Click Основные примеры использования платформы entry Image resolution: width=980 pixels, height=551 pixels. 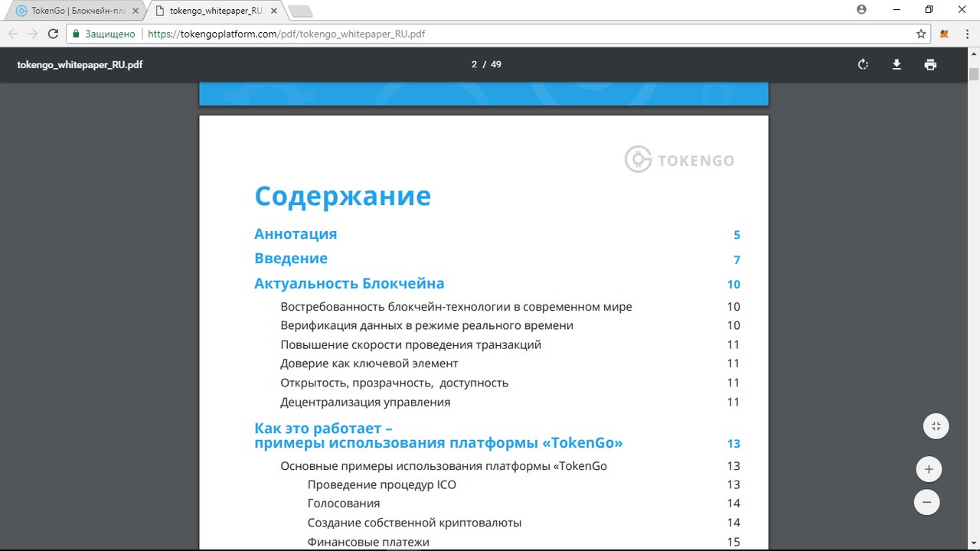click(x=444, y=466)
